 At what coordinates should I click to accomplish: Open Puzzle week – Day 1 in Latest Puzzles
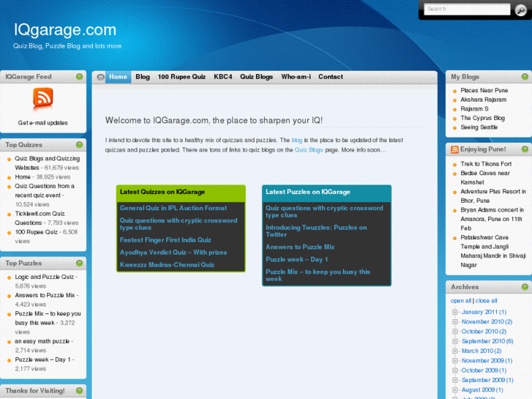pyautogui.click(x=297, y=259)
